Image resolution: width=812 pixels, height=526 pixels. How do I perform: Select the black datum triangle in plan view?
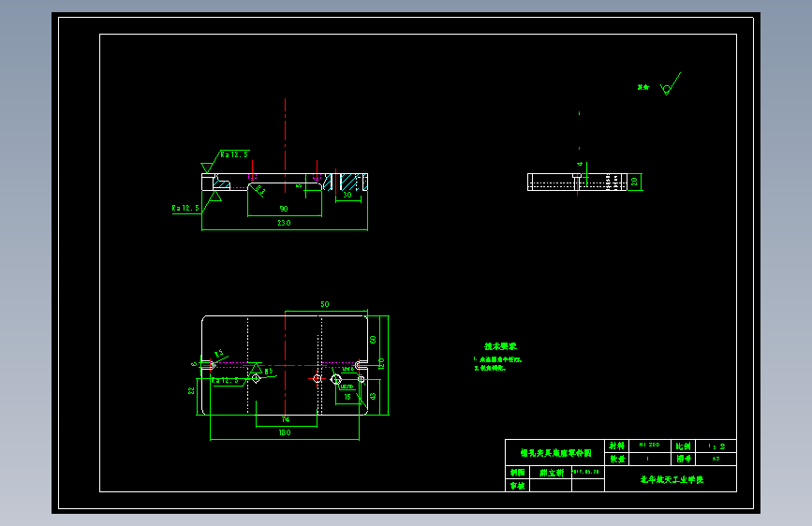[x=256, y=369]
